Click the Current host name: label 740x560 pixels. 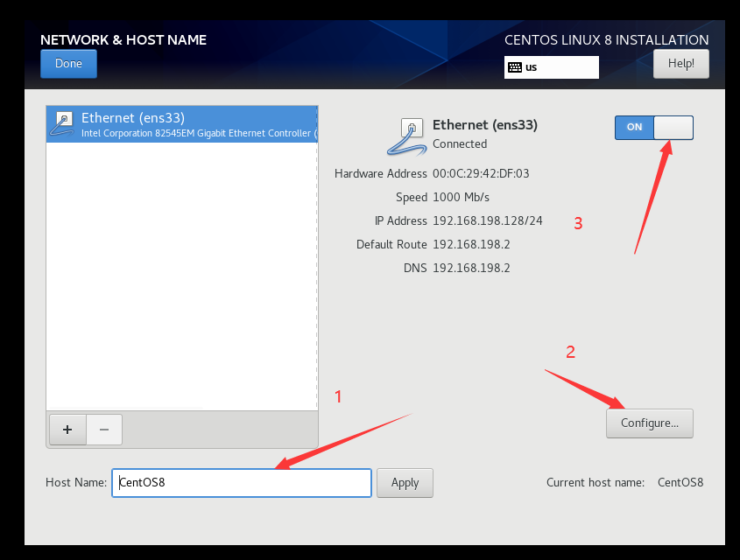coord(596,482)
